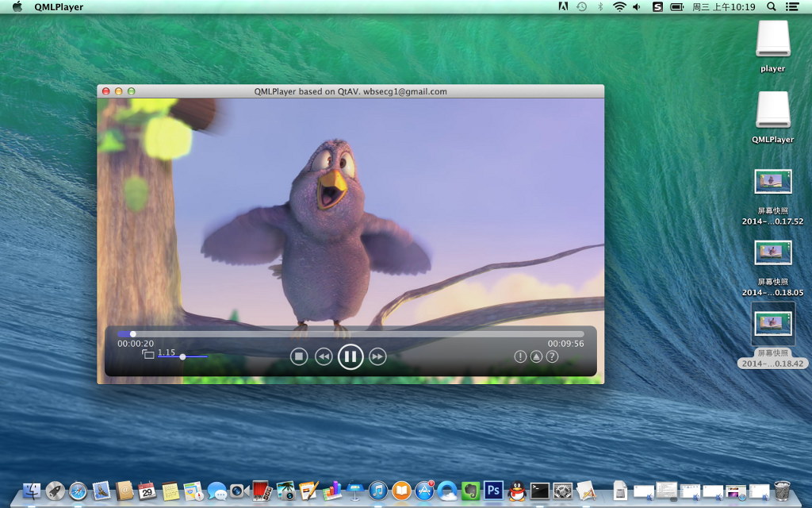The height and width of the screenshot is (508, 812).
Task: Click the eject/open file triangle icon
Action: [x=536, y=356]
